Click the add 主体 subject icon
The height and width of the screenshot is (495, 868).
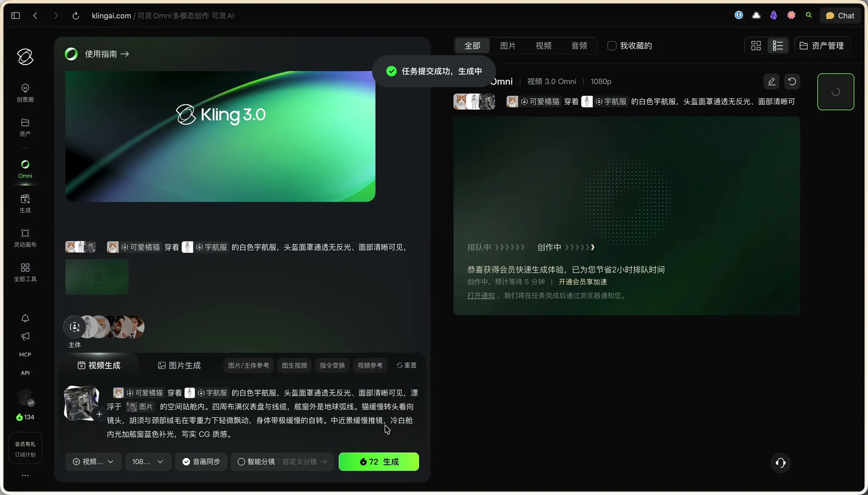pyautogui.click(x=75, y=327)
